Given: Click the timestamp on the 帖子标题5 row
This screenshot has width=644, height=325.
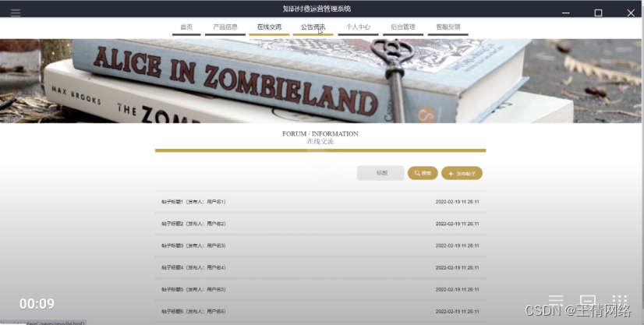Looking at the screenshot, I should [457, 289].
